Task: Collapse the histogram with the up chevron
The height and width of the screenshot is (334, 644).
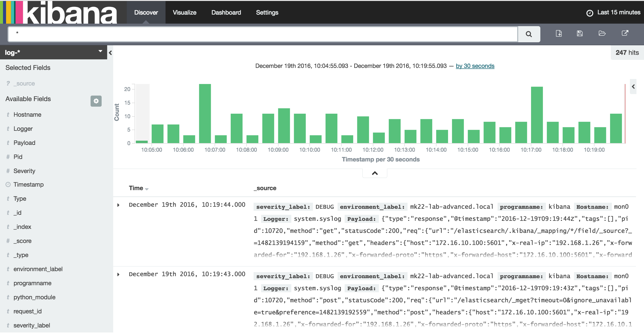Action: pos(375,173)
